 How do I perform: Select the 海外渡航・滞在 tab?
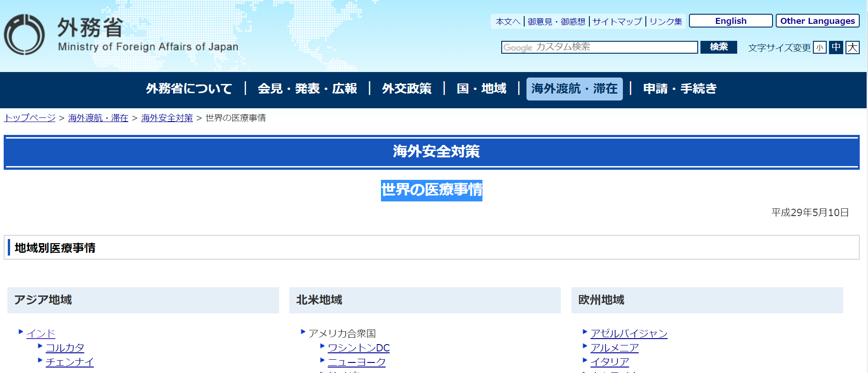(x=574, y=89)
